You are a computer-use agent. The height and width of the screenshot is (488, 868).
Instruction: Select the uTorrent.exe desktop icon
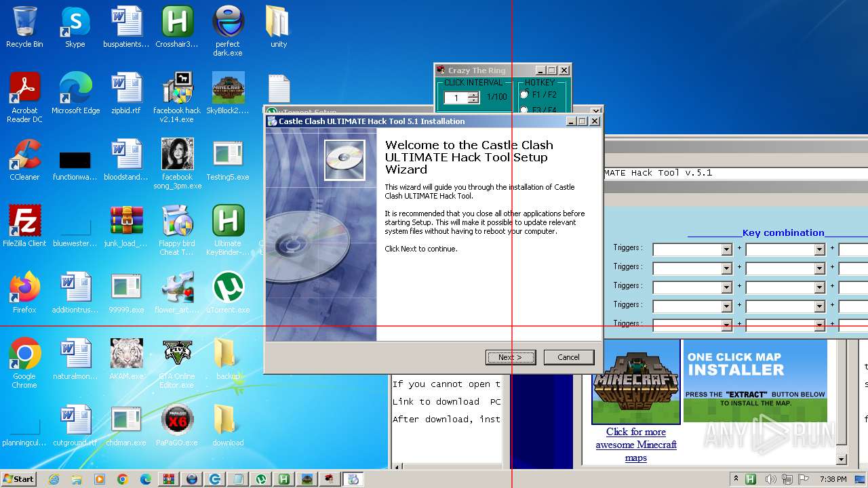[x=228, y=293]
